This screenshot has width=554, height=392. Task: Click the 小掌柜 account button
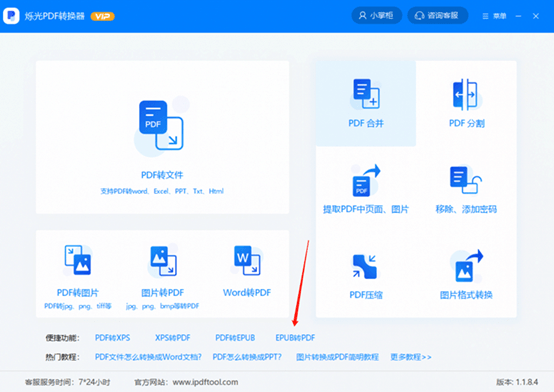click(x=376, y=16)
